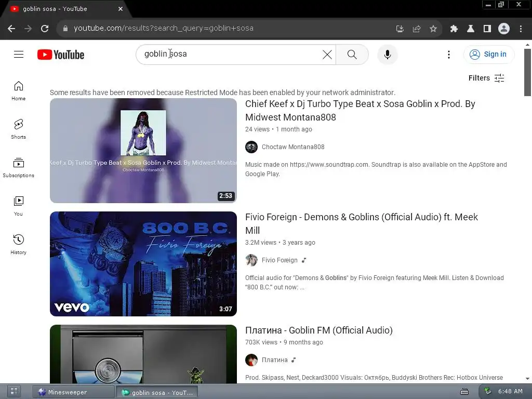Image resolution: width=532 pixels, height=399 pixels.
Task: Open Платина channel avatar
Action: (x=251, y=360)
